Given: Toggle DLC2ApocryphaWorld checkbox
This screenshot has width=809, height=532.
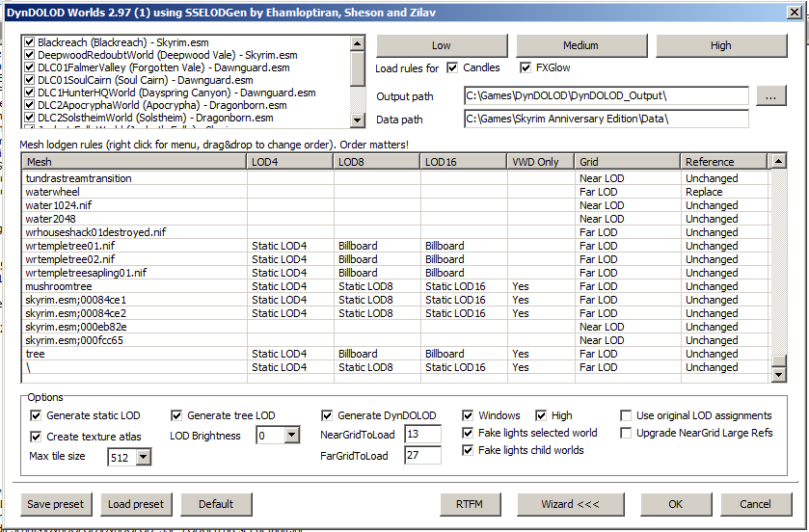Looking at the screenshot, I should point(29,105).
